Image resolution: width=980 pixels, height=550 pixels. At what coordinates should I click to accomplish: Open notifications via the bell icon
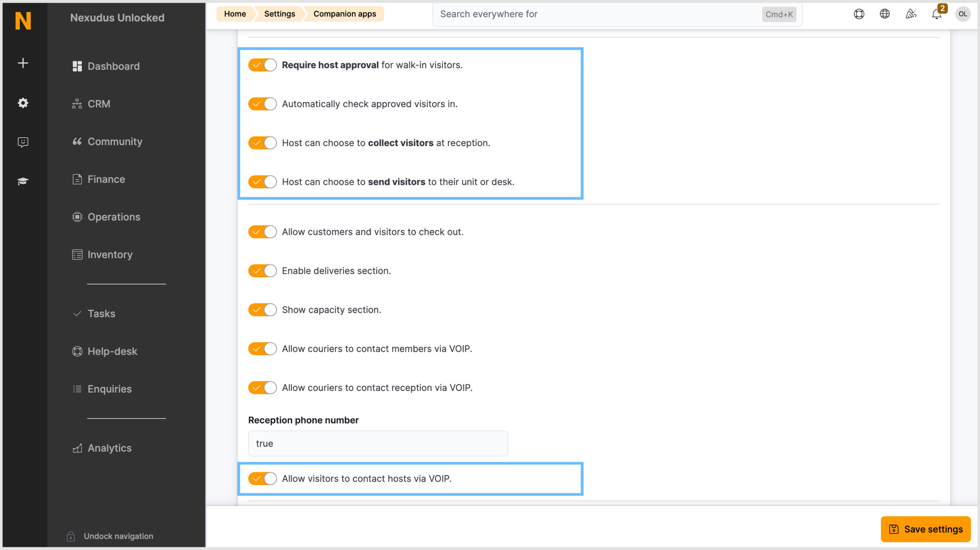tap(937, 15)
